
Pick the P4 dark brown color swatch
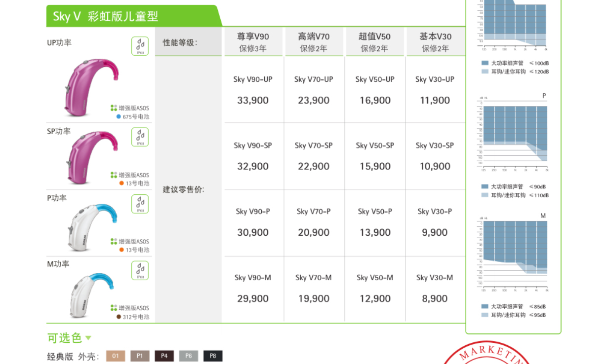(164, 356)
